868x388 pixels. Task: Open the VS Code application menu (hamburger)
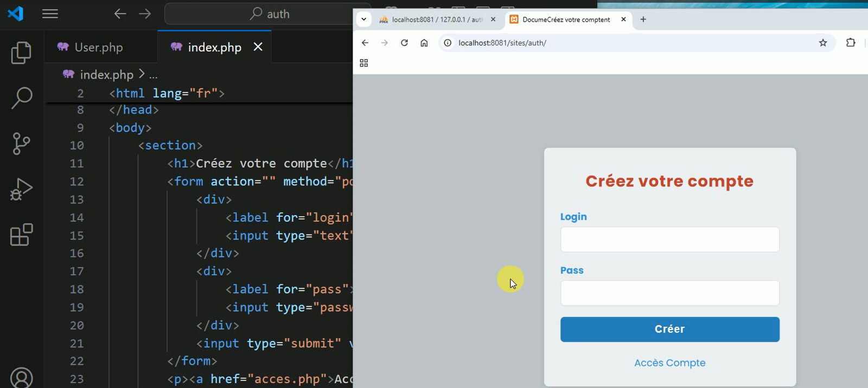pyautogui.click(x=50, y=14)
